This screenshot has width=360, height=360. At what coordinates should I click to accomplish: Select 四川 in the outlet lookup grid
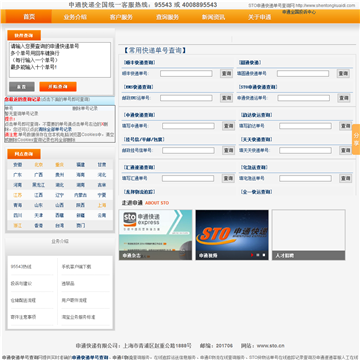click(x=18, y=215)
